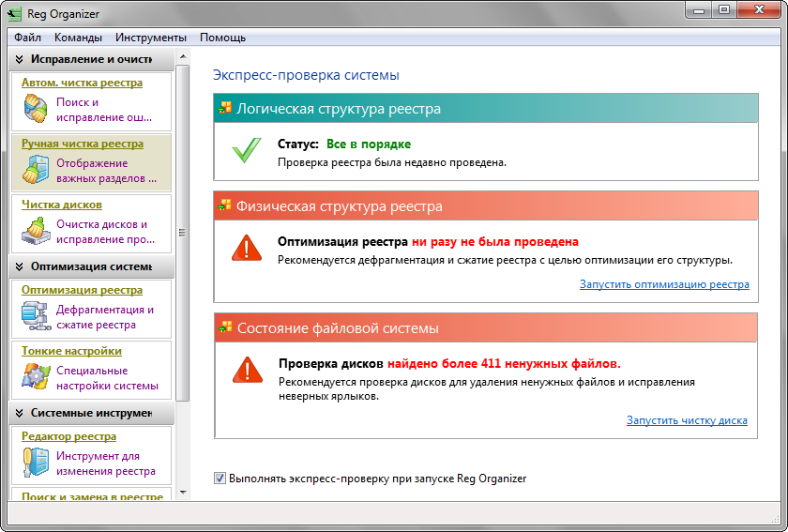Click the Тонкие настройки gear icon
The height and width of the screenshot is (532, 788).
click(x=37, y=376)
